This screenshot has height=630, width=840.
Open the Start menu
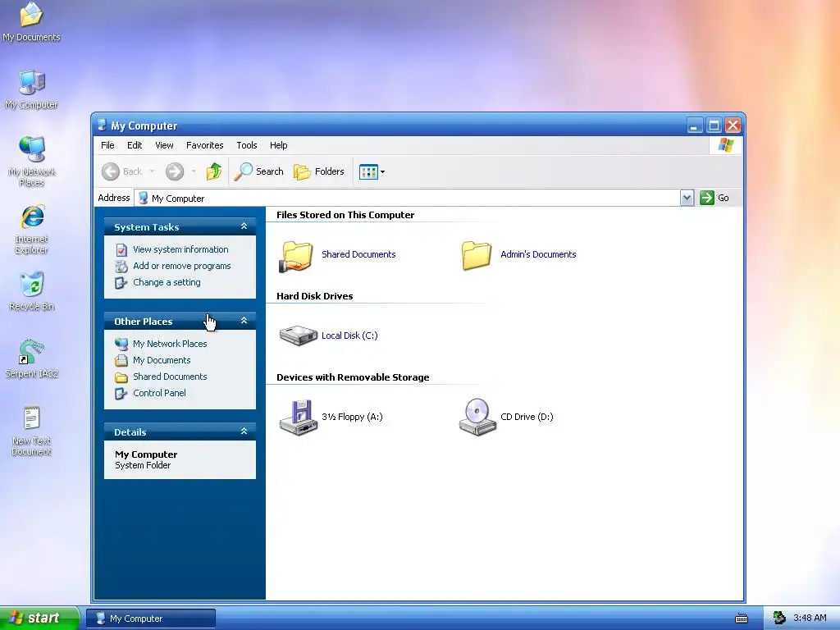[39, 618]
